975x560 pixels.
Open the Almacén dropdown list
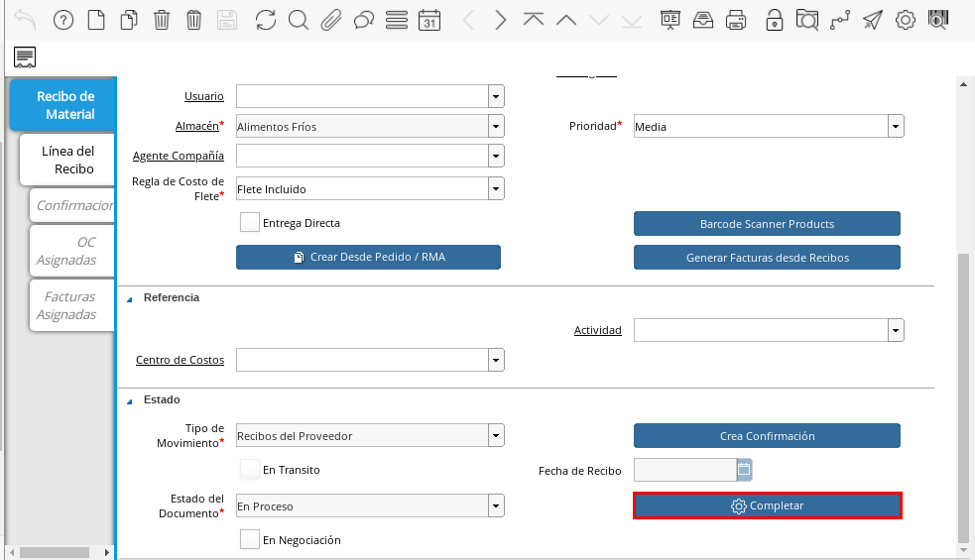(496, 126)
